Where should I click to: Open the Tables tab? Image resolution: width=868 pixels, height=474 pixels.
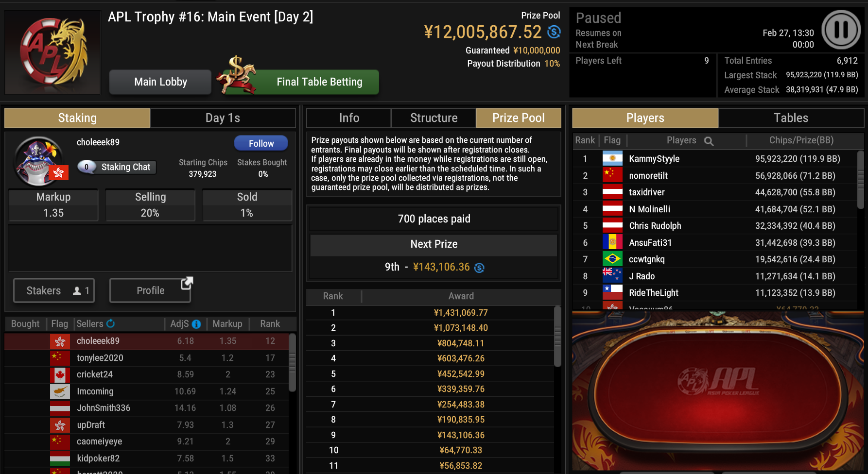coord(791,118)
